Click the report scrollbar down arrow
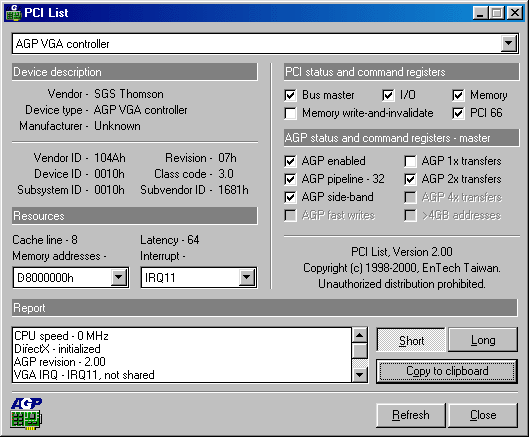529x437 pixels. [x=360, y=375]
